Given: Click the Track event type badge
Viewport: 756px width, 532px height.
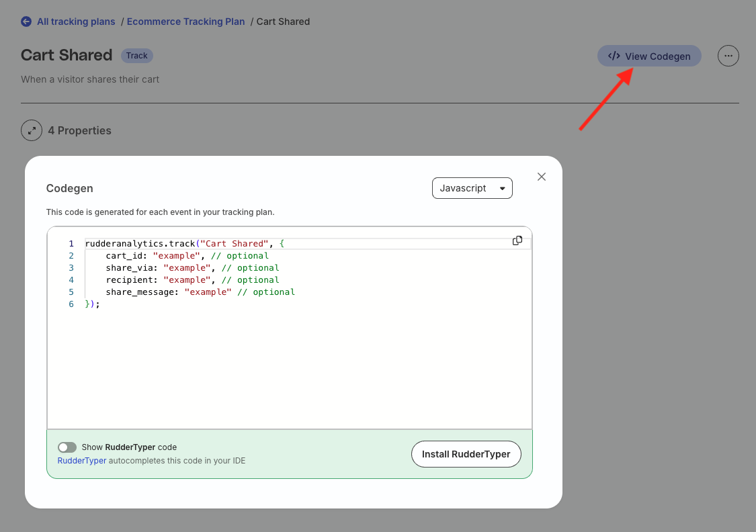Looking at the screenshot, I should 137,56.
